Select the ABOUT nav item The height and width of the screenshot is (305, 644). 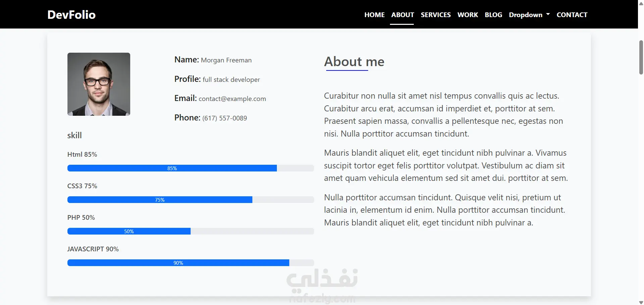pos(402,15)
